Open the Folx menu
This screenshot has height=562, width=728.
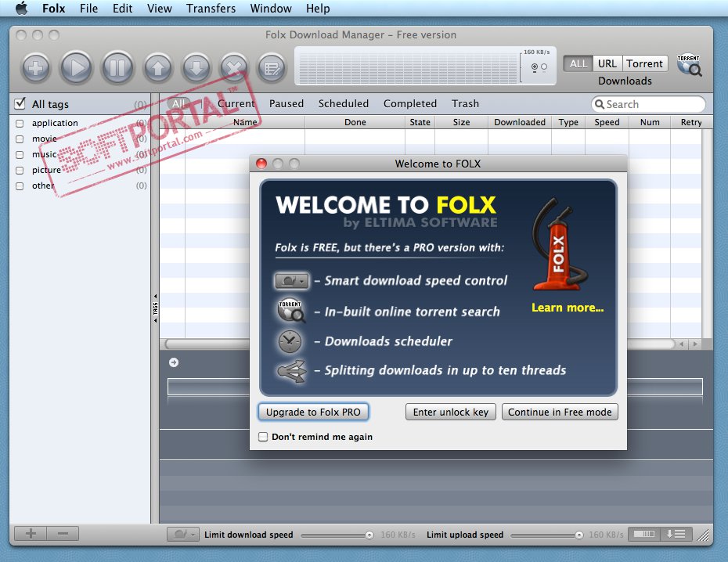[53, 9]
